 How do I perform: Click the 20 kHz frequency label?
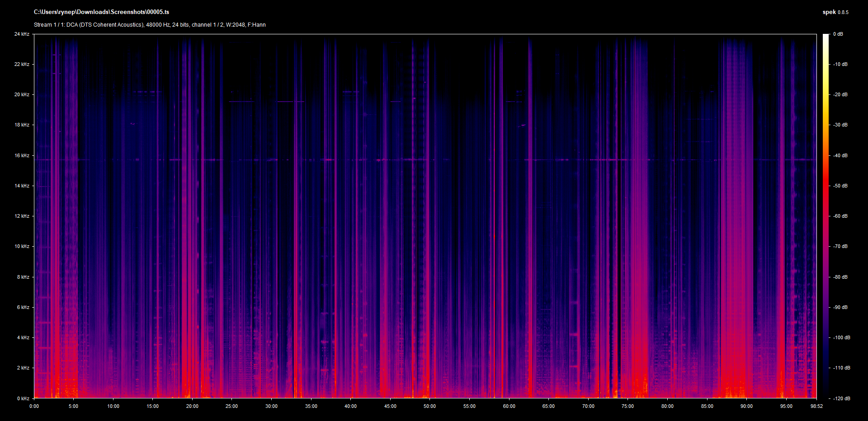22,95
